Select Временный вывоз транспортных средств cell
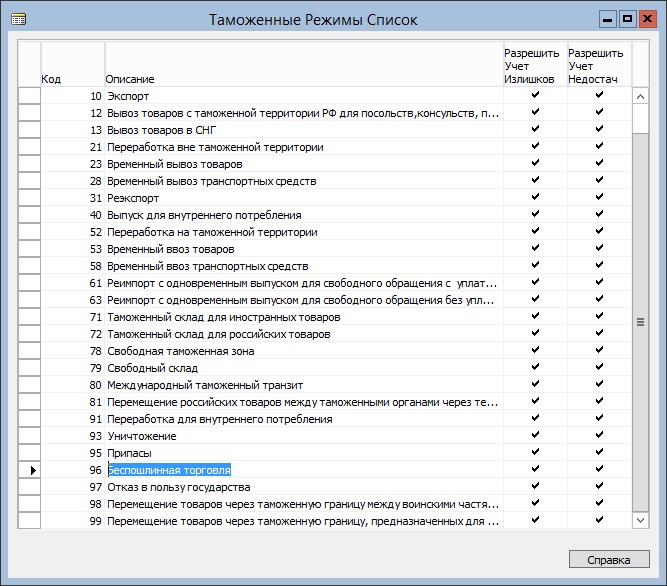 (304, 181)
